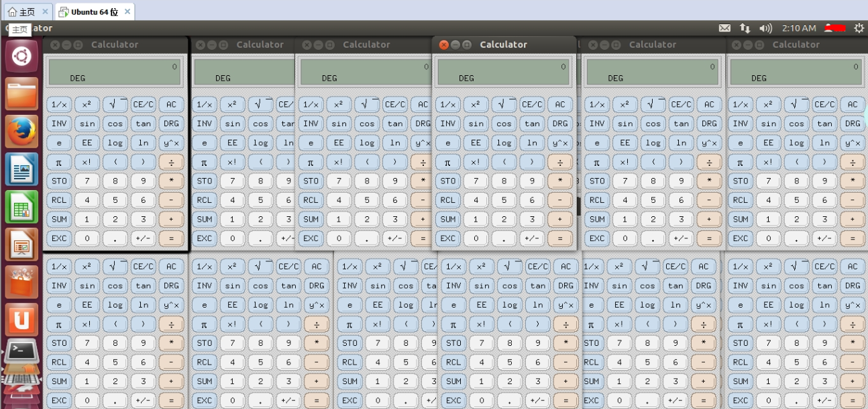The image size is (868, 409).
Task: Click EE in the active Calculator window
Action: [476, 142]
